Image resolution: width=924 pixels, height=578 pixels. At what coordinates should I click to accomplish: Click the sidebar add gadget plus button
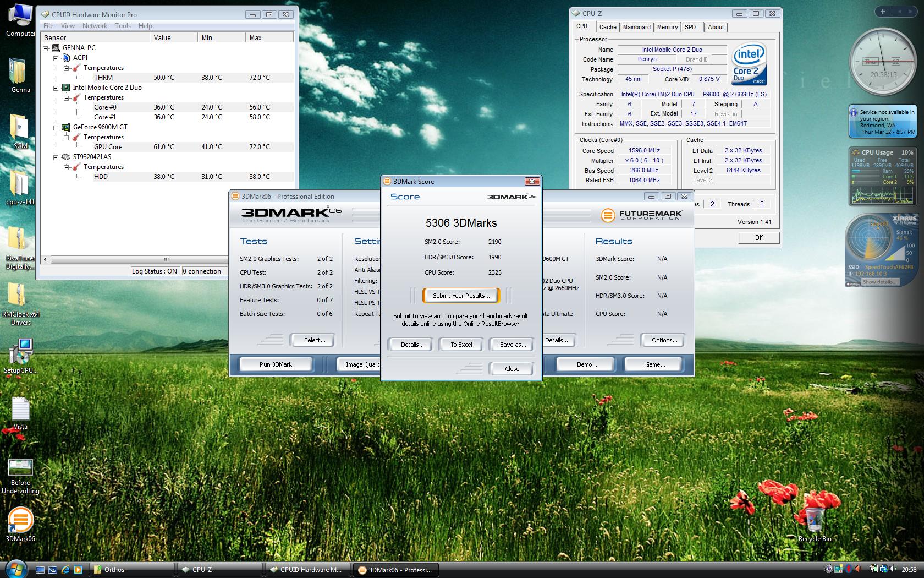point(883,12)
